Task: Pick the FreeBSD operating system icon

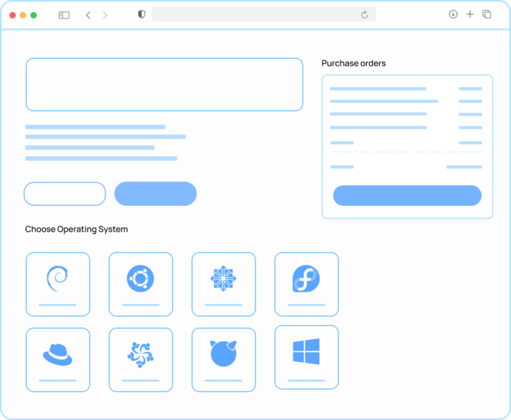Action: click(x=223, y=354)
